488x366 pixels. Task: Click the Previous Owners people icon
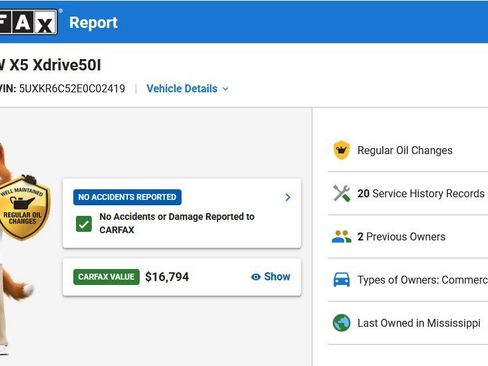341,237
